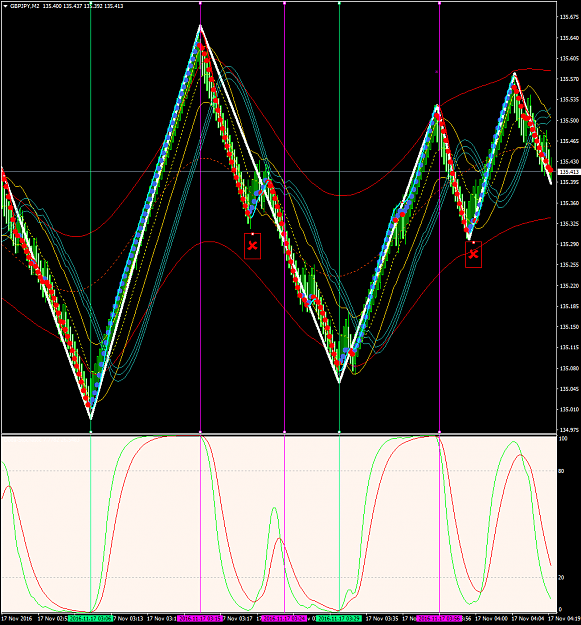
Task: Click the current price label 135.413
Action: 569,172
